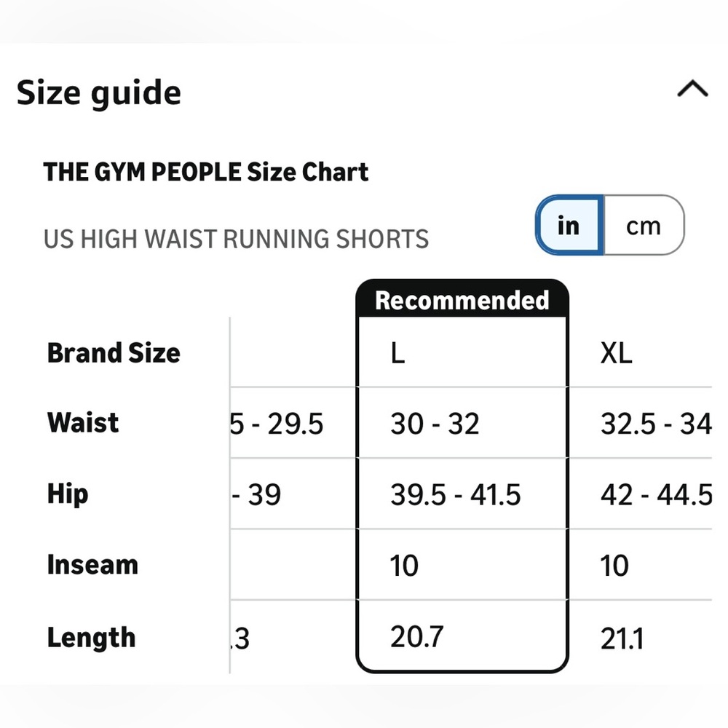This screenshot has width=728, height=728.
Task: Click the L inseam value 10
Action: click(x=404, y=566)
